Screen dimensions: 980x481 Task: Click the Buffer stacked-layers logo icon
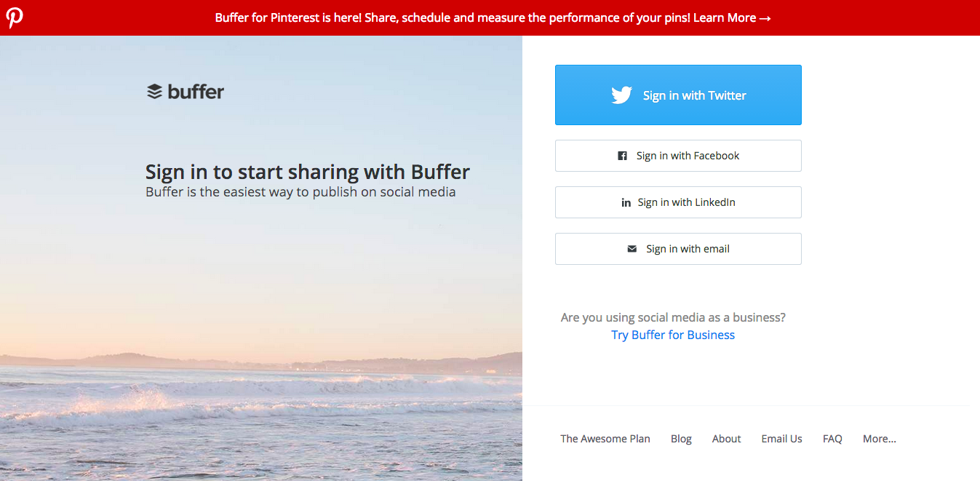click(154, 92)
